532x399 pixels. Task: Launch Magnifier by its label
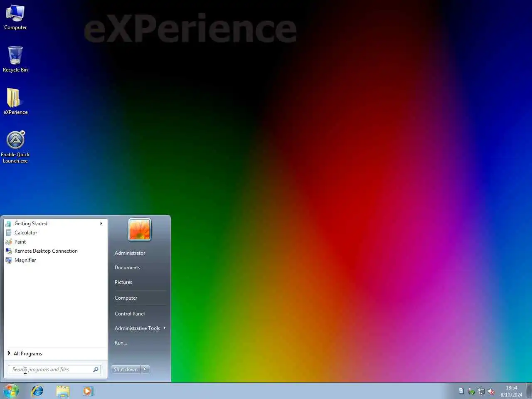(x=25, y=260)
